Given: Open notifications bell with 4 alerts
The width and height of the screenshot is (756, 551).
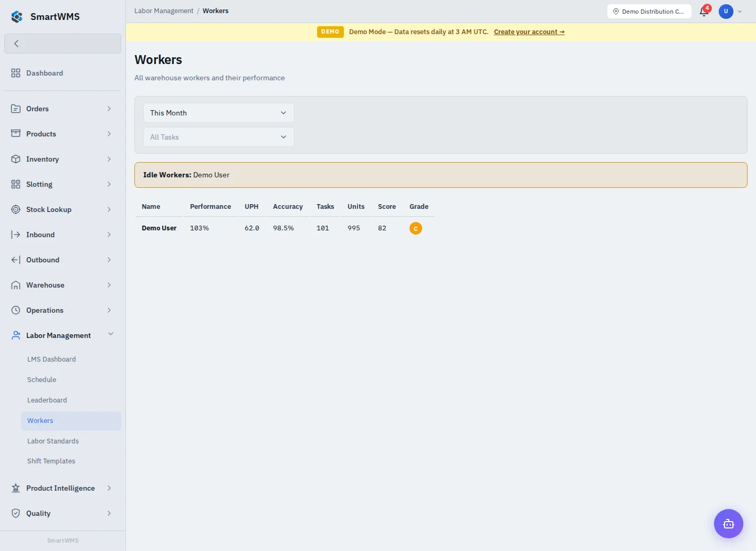Looking at the screenshot, I should pyautogui.click(x=705, y=11).
